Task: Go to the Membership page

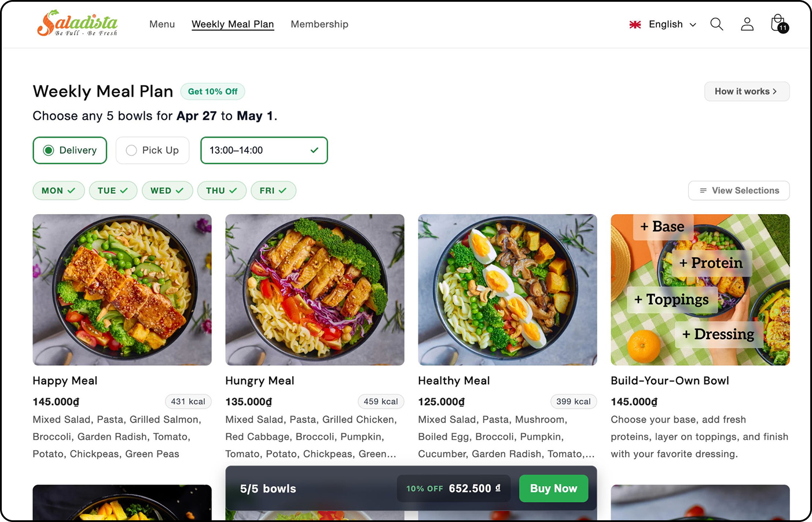Action: coord(319,24)
